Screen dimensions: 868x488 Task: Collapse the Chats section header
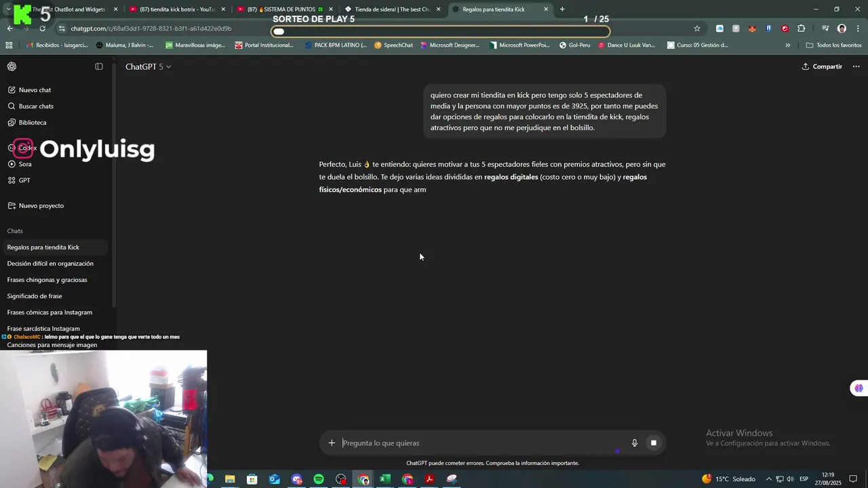[x=15, y=231]
